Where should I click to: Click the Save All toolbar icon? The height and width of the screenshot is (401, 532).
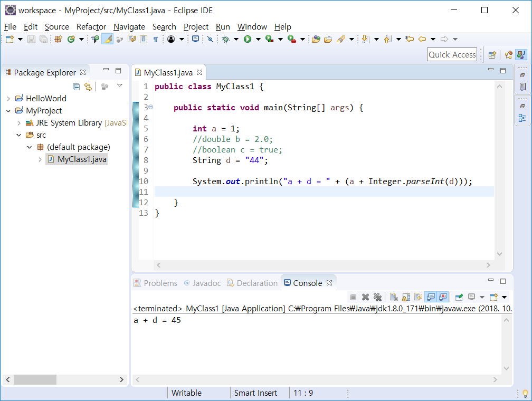pyautogui.click(x=43, y=39)
